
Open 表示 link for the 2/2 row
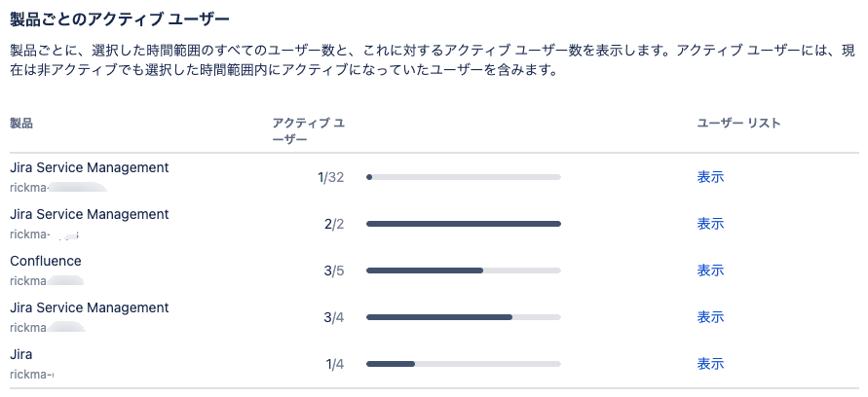[x=710, y=224]
